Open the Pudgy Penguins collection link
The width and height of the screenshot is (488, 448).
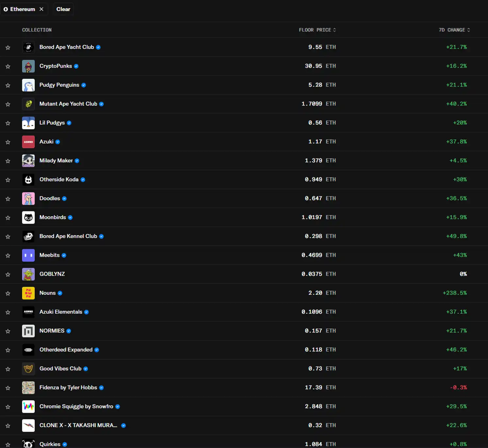(x=59, y=85)
